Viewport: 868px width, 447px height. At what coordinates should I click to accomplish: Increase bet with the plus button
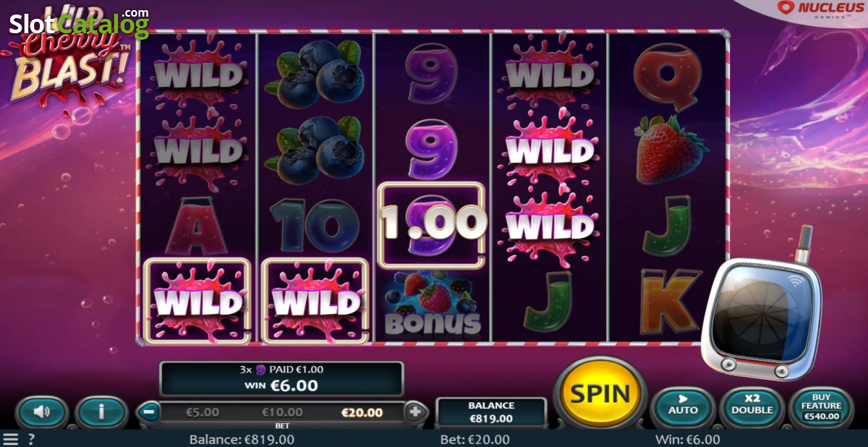click(x=415, y=412)
